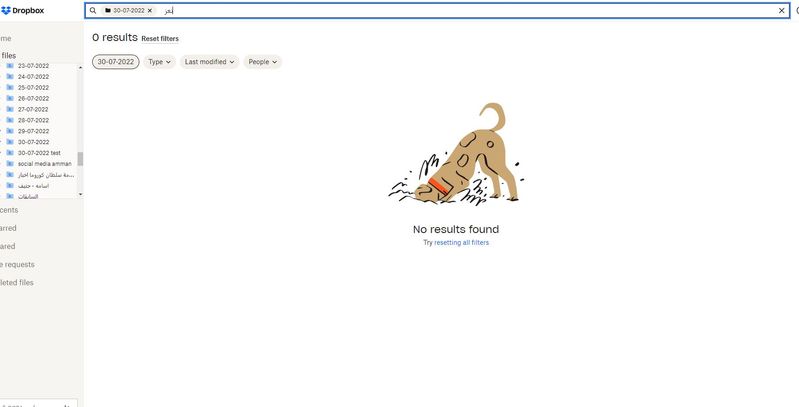
Task: Open Deleted files in the sidebar
Action: (x=16, y=282)
